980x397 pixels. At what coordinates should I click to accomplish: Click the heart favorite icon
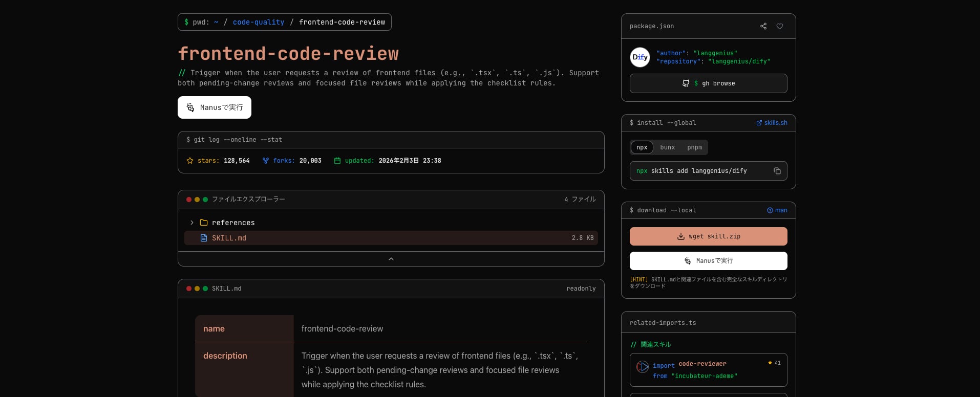pos(779,26)
